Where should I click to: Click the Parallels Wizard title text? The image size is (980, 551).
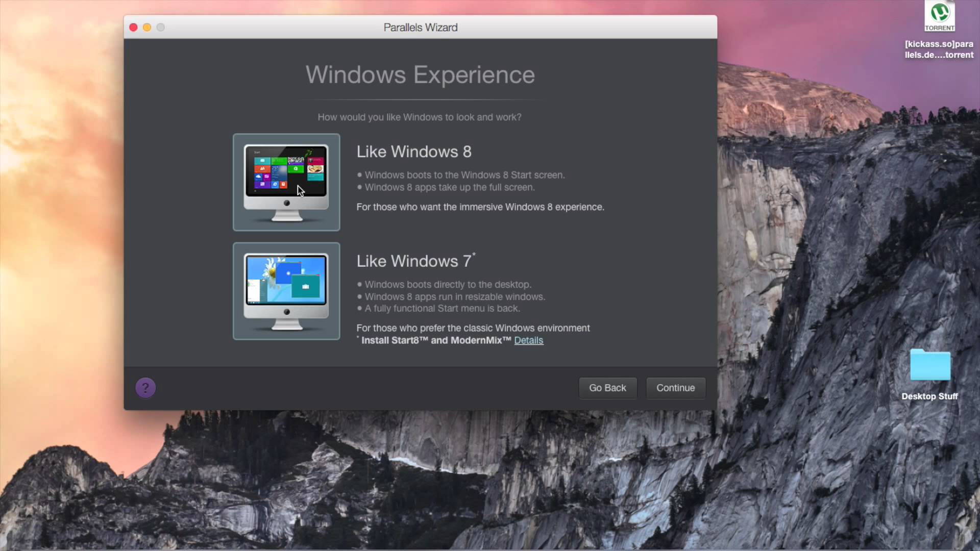point(421,28)
